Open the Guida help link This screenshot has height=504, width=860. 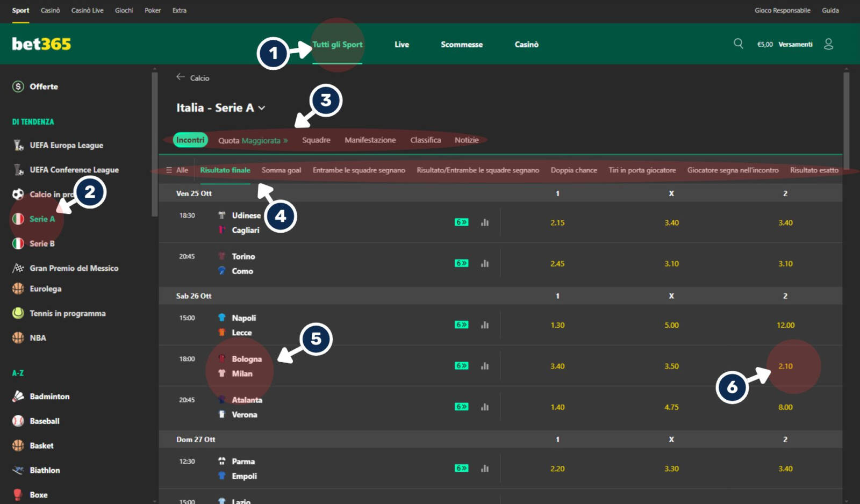tap(830, 10)
